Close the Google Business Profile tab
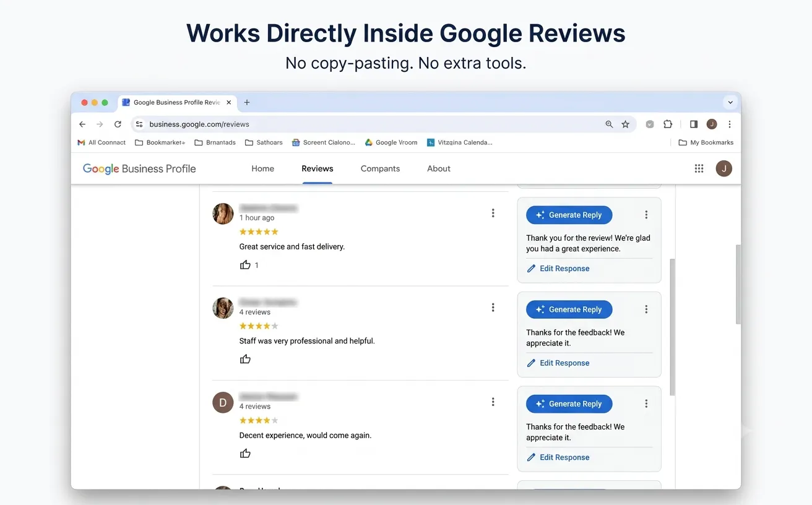Viewport: 812px width, 505px height. [229, 103]
